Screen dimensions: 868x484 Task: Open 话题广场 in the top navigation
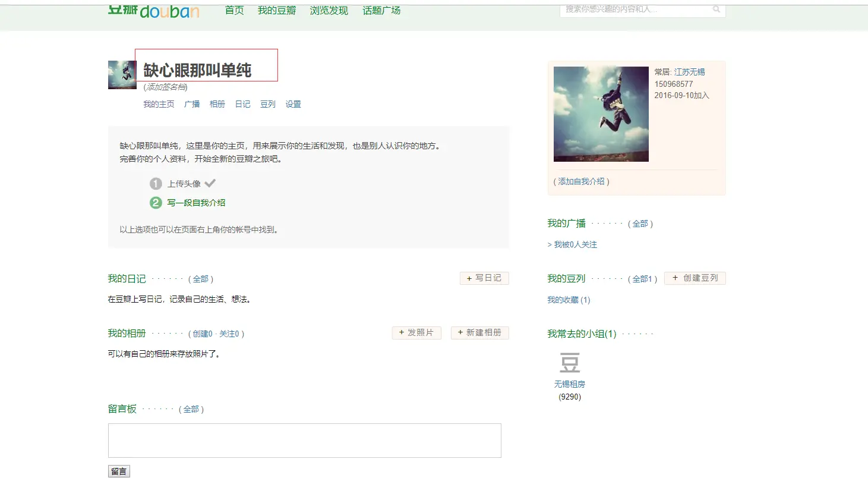381,11
